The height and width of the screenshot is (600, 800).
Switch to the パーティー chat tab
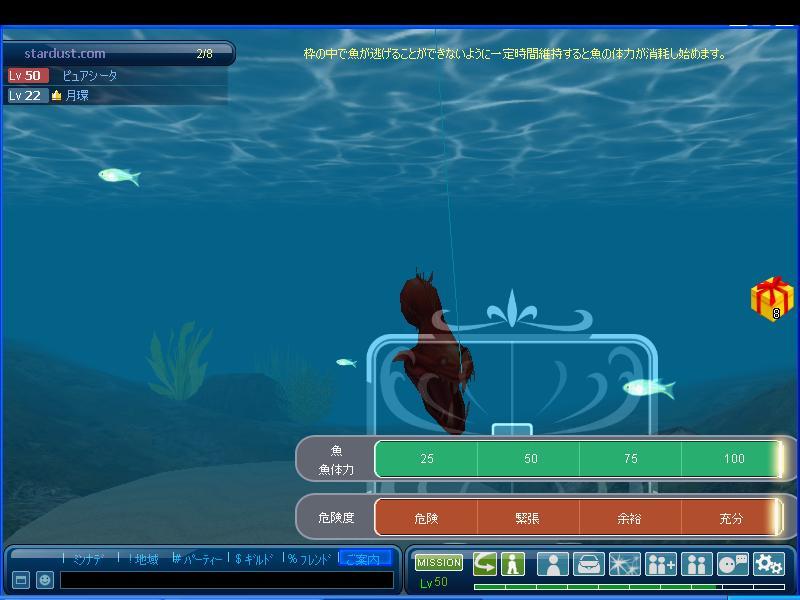[x=198, y=559]
